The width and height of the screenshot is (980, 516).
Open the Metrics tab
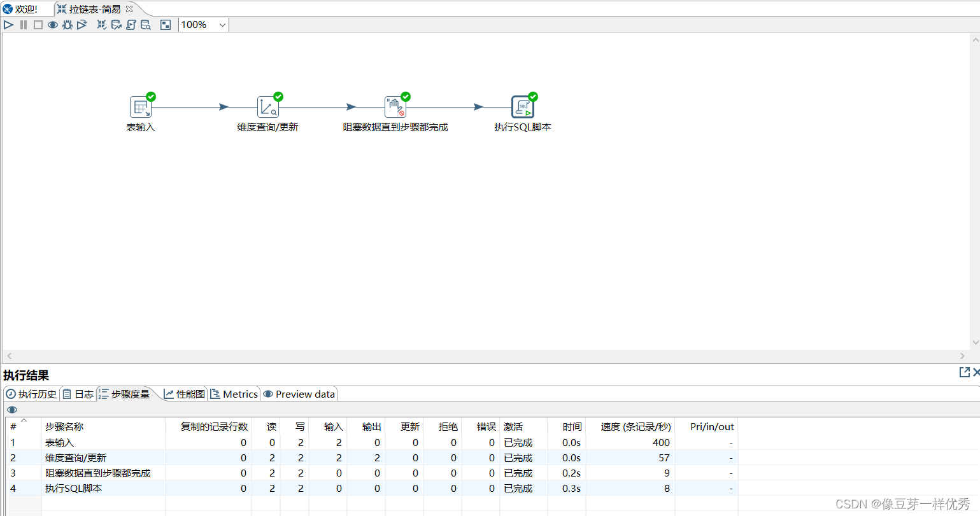[234, 394]
